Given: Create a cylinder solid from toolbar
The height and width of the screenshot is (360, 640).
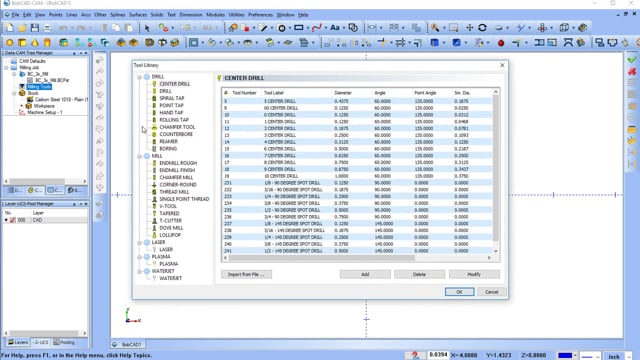Looking at the screenshot, I should pos(47,42).
